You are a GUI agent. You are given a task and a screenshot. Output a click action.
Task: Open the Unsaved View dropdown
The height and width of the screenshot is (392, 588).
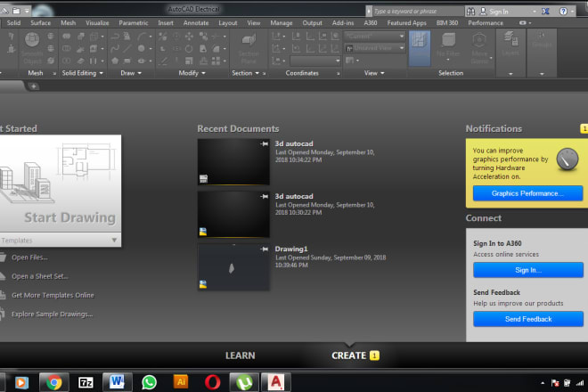[402, 48]
